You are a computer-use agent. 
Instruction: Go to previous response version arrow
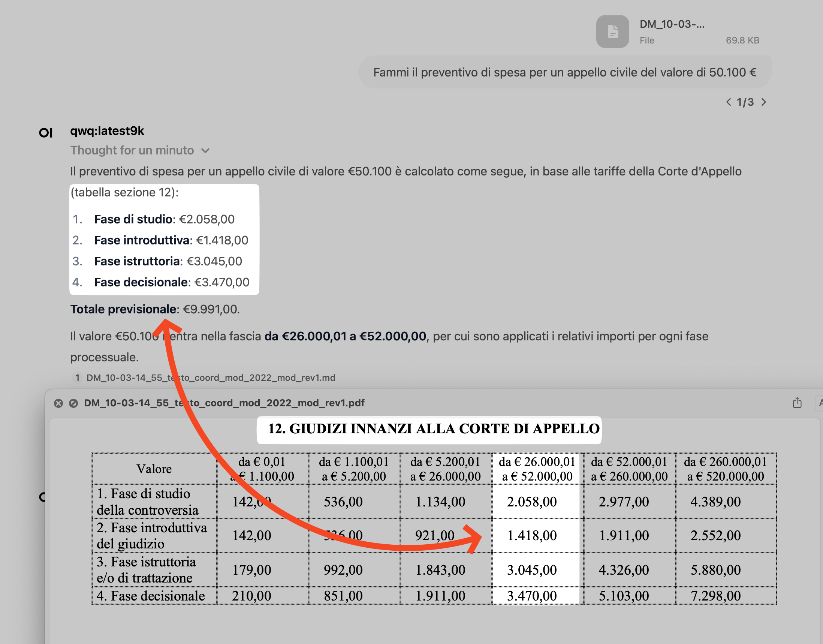tap(729, 102)
